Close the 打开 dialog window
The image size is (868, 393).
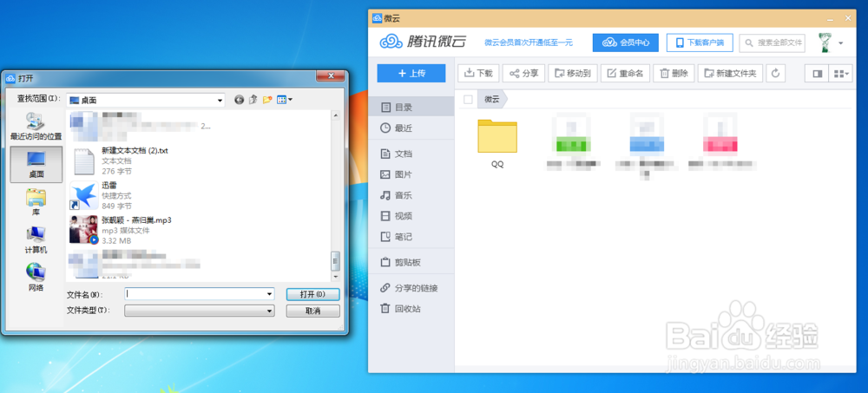(332, 75)
